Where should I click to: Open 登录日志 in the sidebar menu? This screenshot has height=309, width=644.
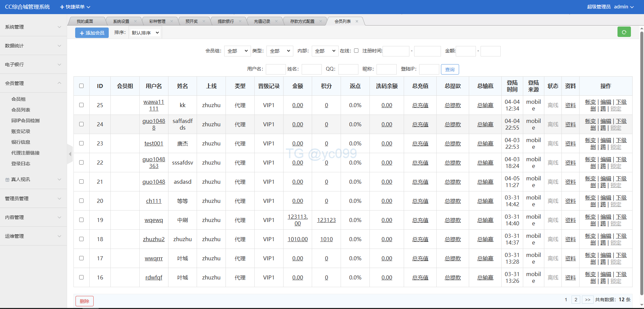click(x=21, y=164)
